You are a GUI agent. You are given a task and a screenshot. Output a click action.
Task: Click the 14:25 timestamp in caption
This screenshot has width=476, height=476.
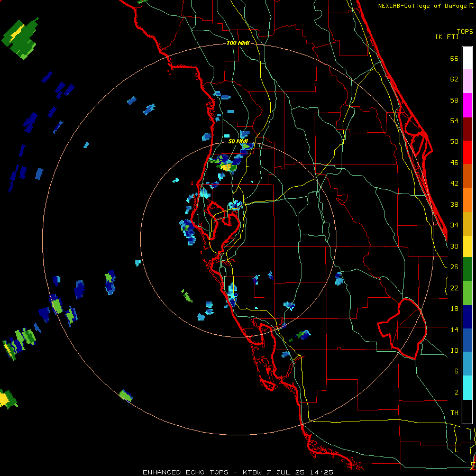pos(321,472)
